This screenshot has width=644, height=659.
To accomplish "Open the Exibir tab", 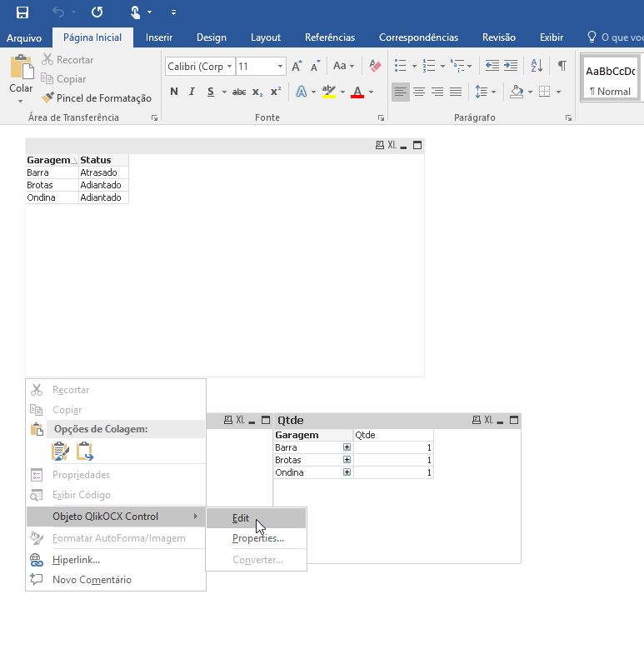I will (552, 37).
